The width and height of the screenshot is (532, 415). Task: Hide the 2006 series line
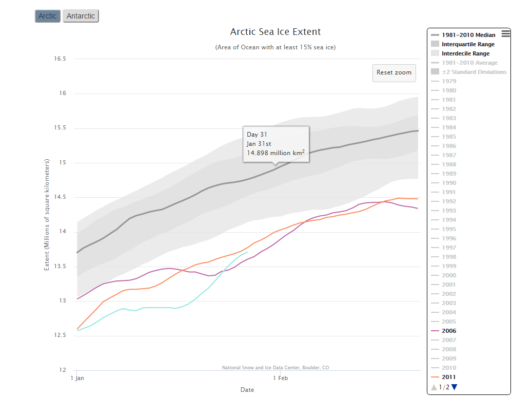click(448, 331)
